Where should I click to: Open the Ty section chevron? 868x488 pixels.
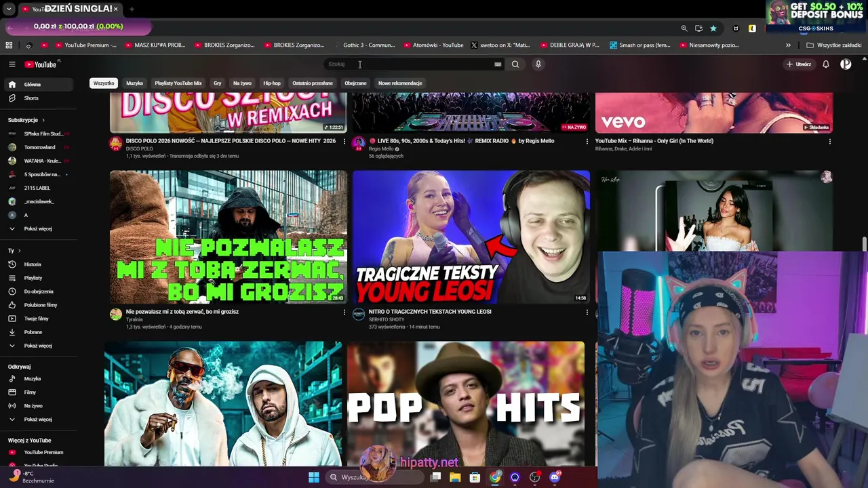click(19, 251)
